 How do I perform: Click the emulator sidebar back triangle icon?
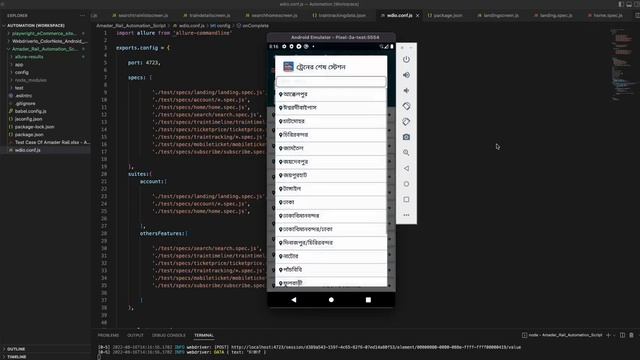tap(406, 168)
